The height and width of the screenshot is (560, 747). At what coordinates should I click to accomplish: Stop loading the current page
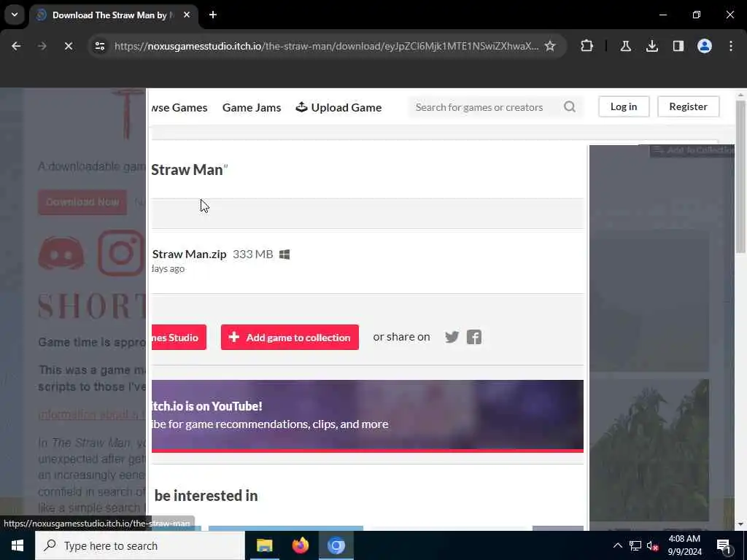pos(68,46)
